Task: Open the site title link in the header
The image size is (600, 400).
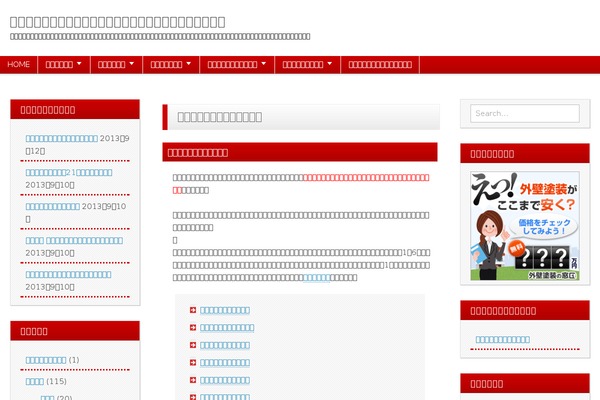Action: 117,22
